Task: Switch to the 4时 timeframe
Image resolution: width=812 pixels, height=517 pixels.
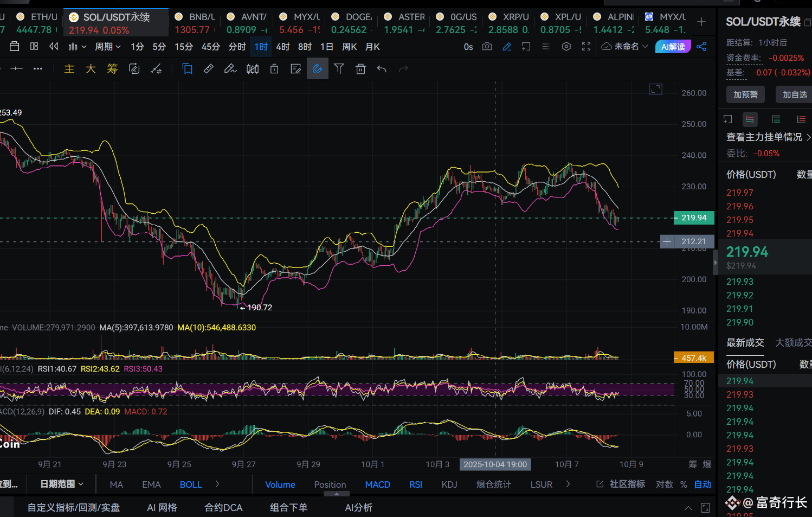Action: tap(282, 47)
